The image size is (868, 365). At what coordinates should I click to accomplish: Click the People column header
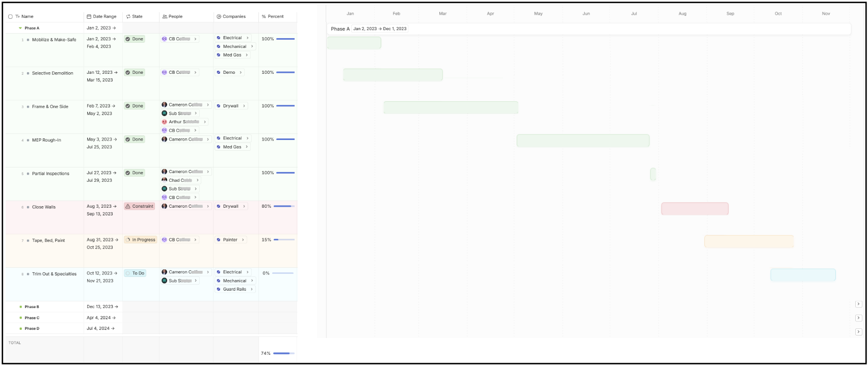click(x=175, y=17)
